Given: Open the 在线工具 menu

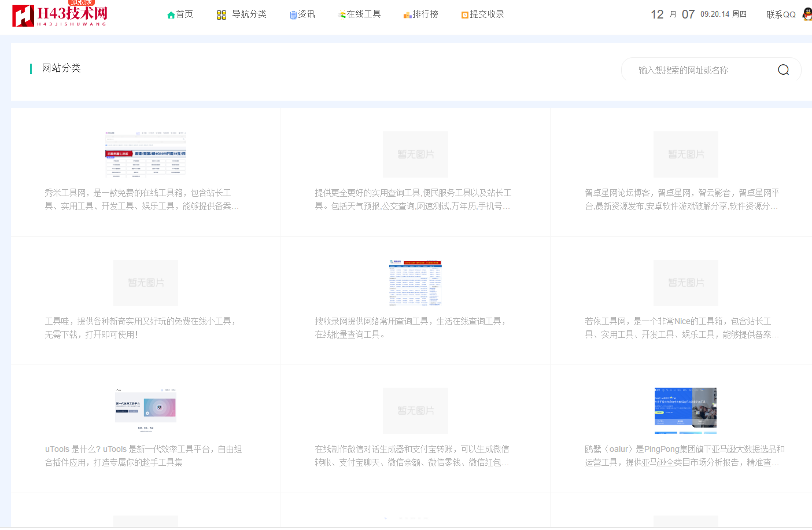Looking at the screenshot, I should [x=363, y=14].
